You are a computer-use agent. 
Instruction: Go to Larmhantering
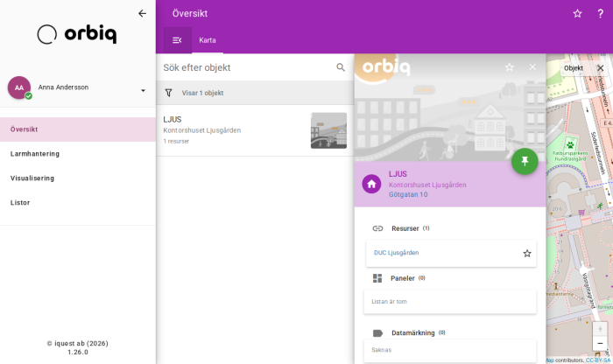tap(78, 154)
